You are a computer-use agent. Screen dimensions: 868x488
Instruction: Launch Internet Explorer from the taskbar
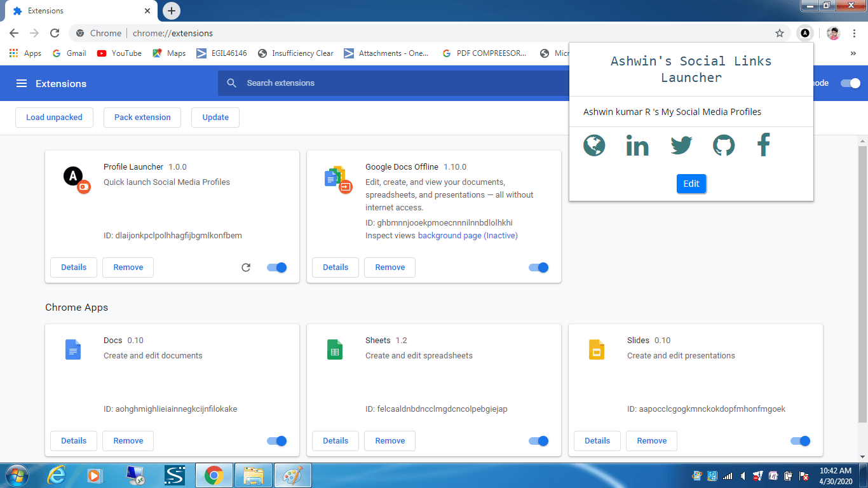pyautogui.click(x=57, y=475)
